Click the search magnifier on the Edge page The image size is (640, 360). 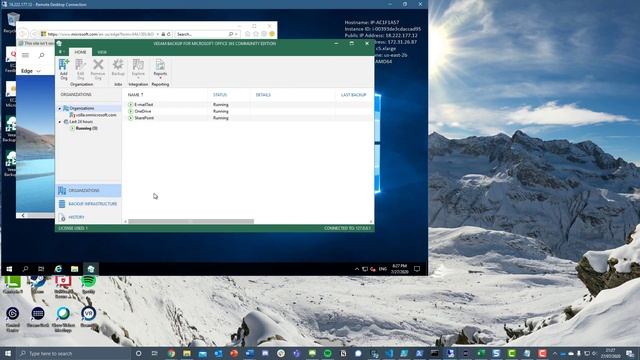click(x=41, y=55)
